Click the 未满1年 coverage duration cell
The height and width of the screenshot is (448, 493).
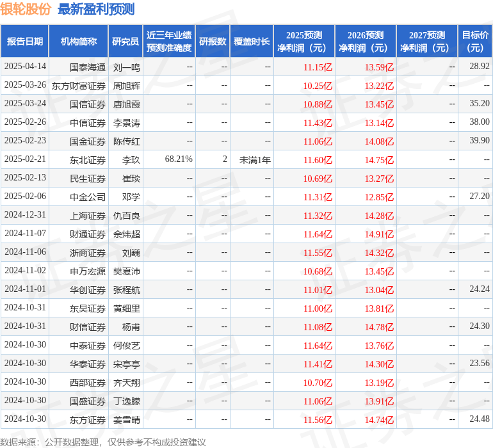pos(255,160)
